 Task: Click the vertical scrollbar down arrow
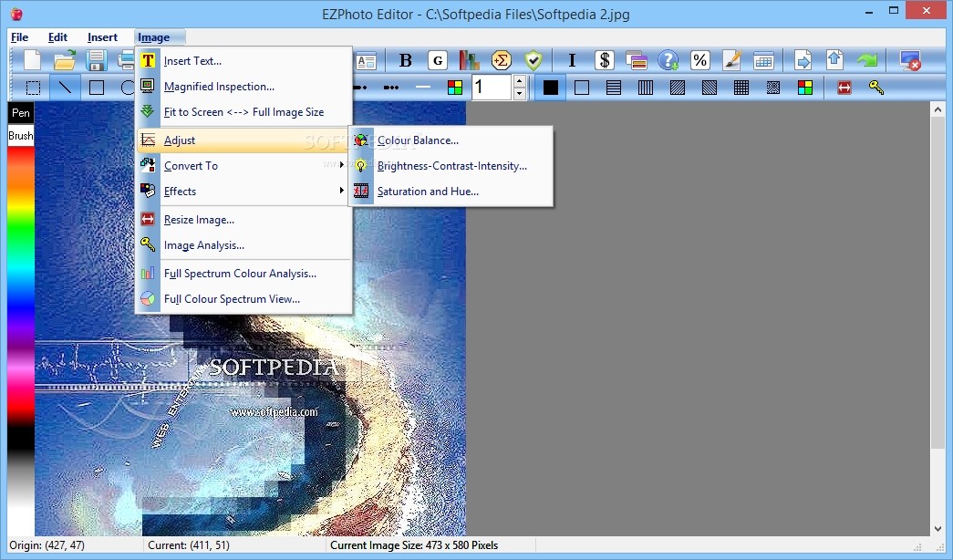937,529
